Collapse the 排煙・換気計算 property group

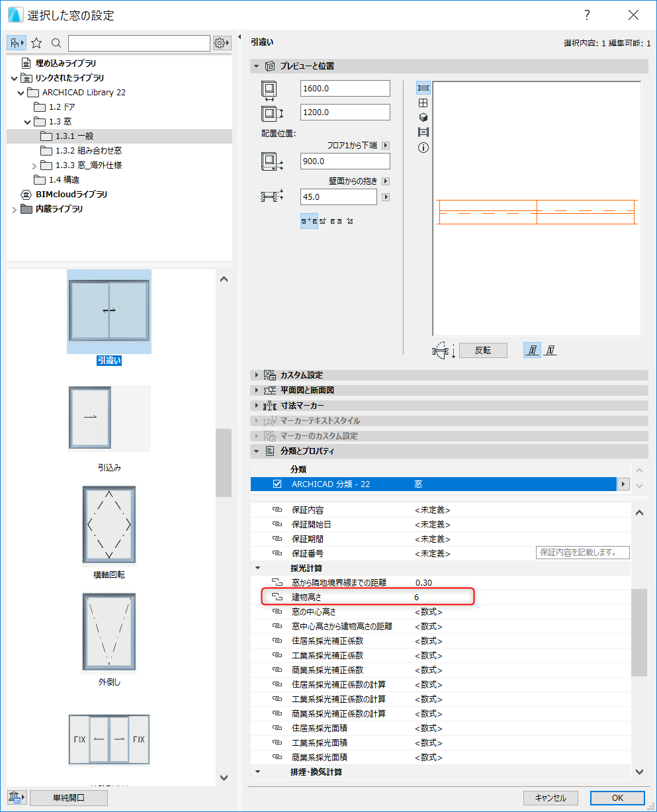coord(257,772)
